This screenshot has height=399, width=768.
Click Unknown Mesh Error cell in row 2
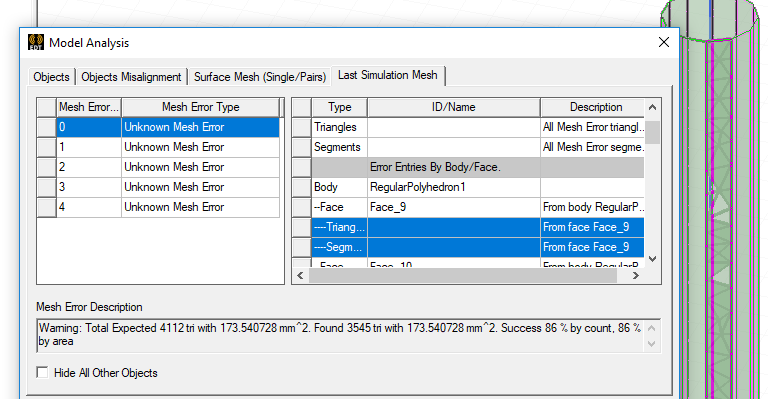coord(200,167)
